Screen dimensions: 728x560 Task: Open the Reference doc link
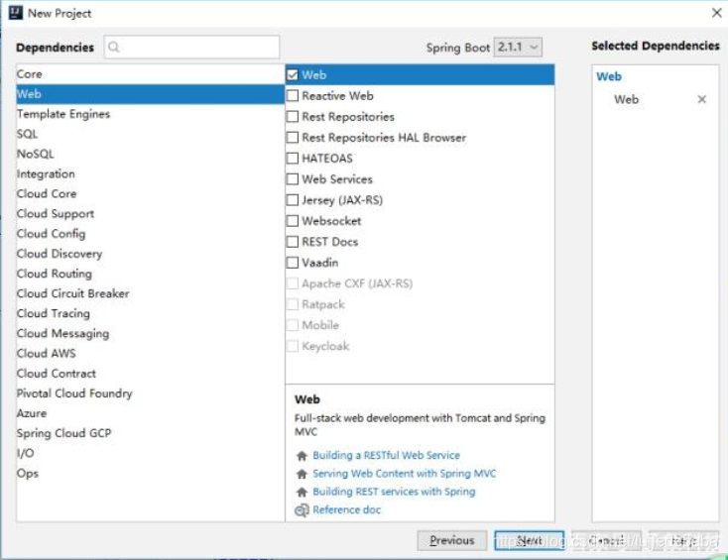(x=347, y=509)
